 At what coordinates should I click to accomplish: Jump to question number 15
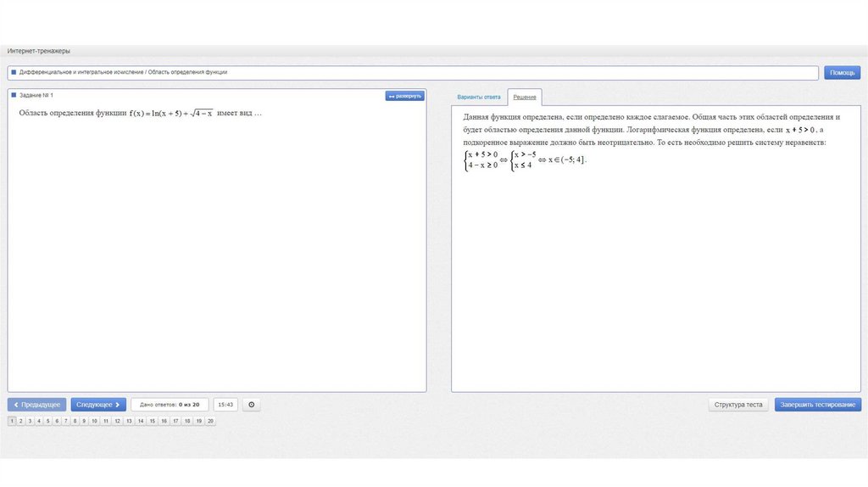[153, 421]
